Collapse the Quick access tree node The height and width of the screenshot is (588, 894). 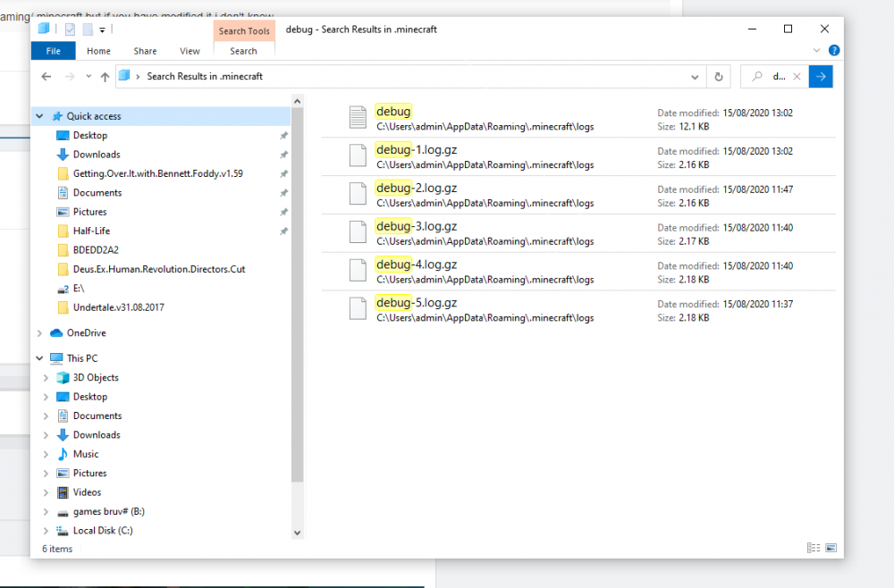[x=39, y=116]
